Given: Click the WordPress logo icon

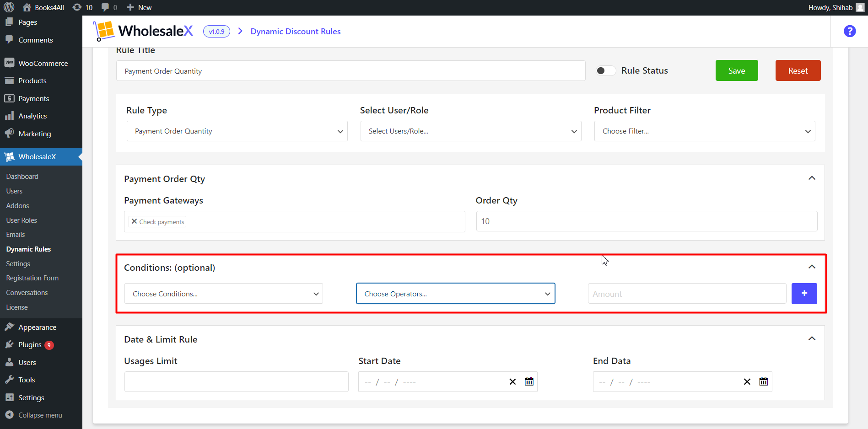Looking at the screenshot, I should pyautogui.click(x=9, y=7).
